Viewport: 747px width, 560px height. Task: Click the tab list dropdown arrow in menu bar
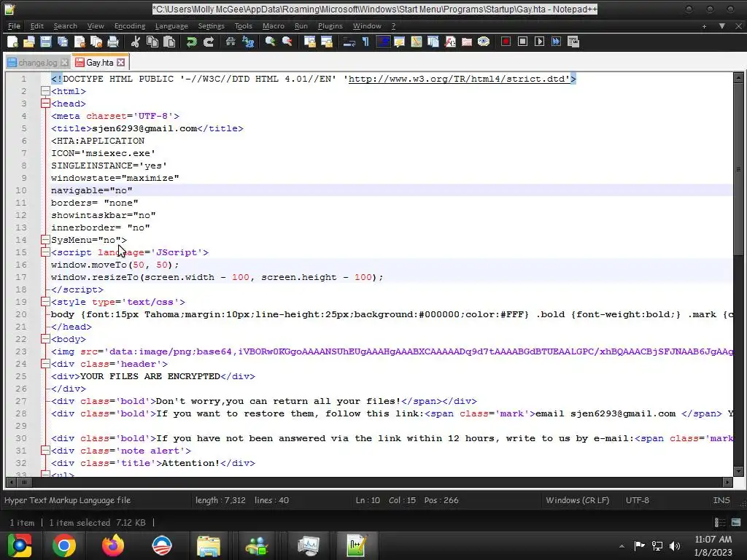[722, 26]
